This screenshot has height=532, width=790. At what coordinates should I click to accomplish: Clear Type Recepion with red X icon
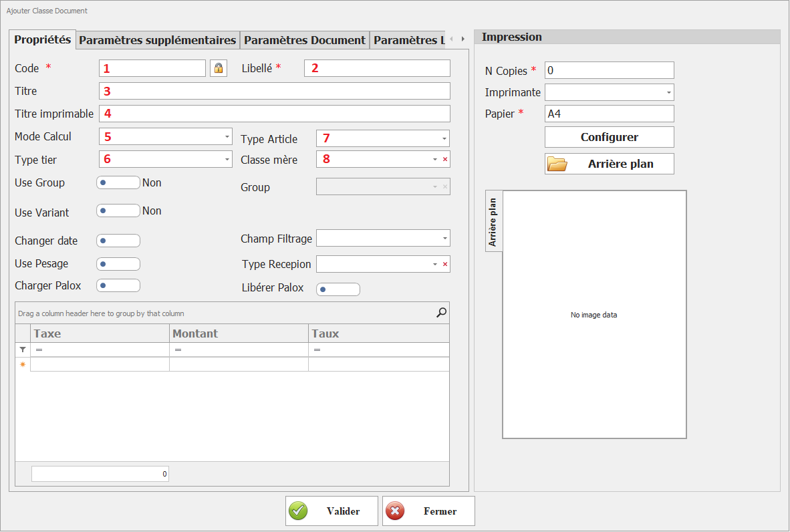[445, 265]
